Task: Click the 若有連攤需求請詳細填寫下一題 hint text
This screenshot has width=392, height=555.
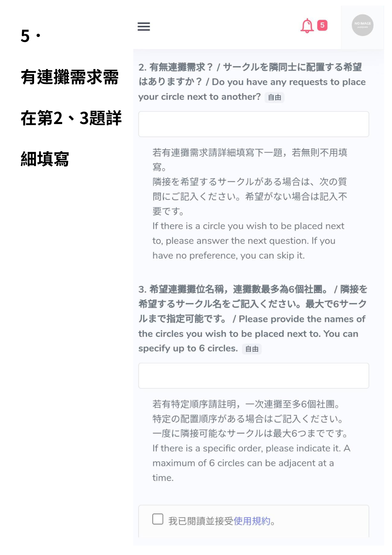Action: click(x=250, y=160)
